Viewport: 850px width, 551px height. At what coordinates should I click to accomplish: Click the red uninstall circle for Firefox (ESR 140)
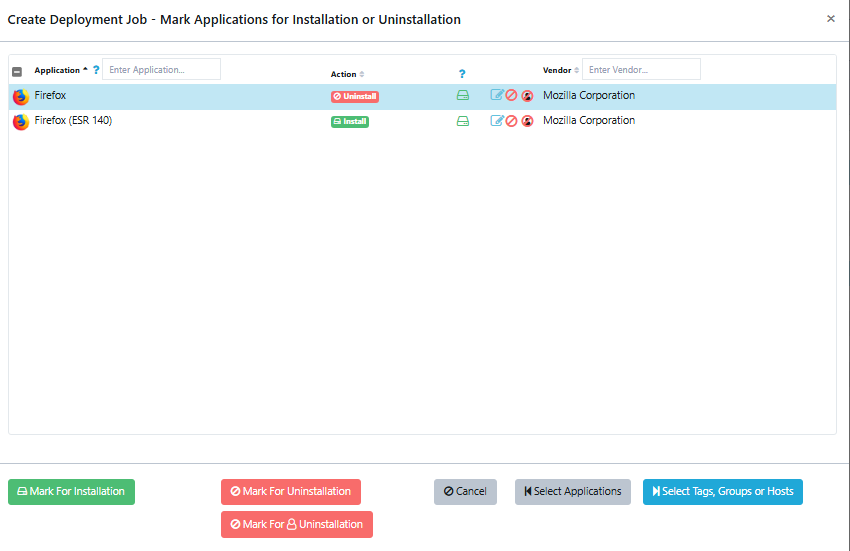coord(511,121)
